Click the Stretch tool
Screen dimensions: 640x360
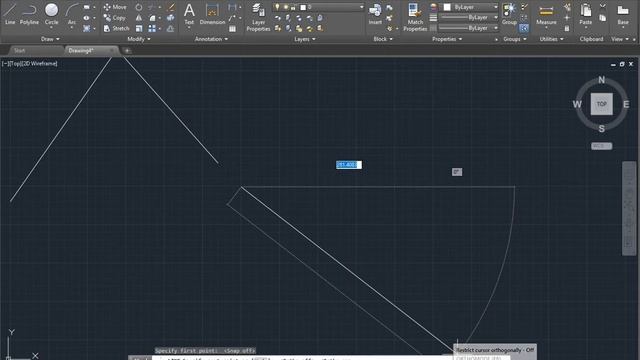click(116, 28)
